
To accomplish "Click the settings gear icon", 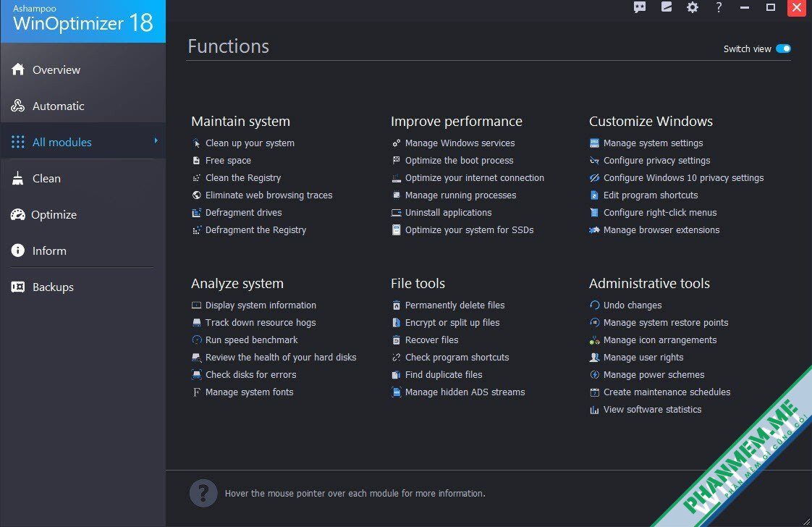I will [693, 7].
